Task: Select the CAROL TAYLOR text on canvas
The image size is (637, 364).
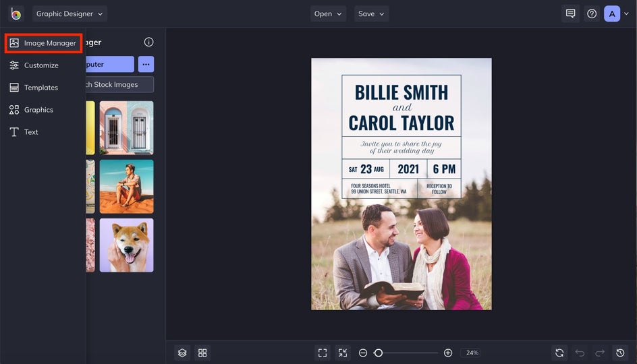Action: click(x=401, y=123)
